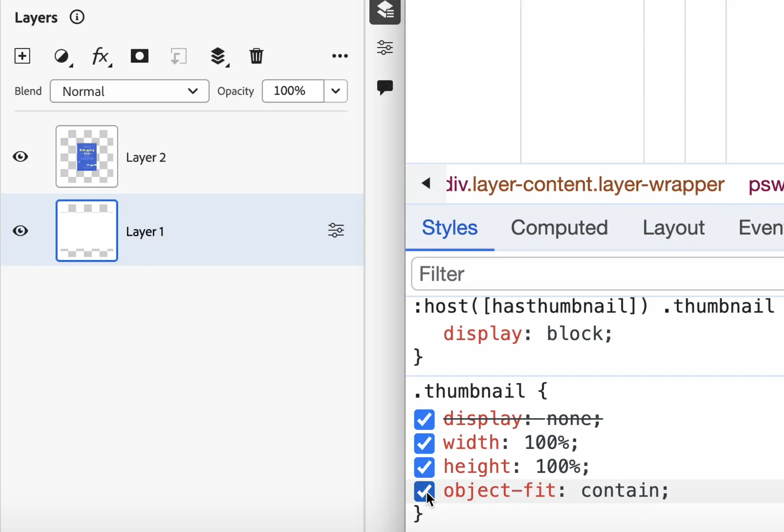Click the :host([hasthumbnail]) .thumbnail selector

[x=594, y=306]
